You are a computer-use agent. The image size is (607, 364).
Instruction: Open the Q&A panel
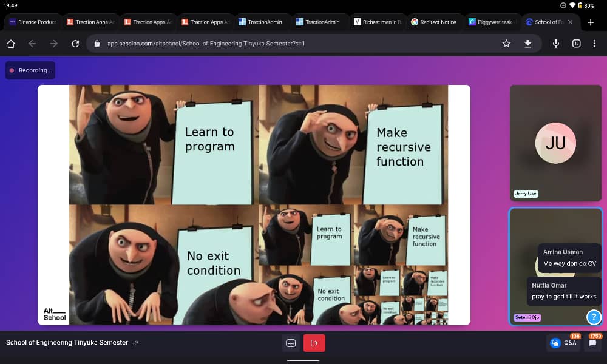click(563, 343)
